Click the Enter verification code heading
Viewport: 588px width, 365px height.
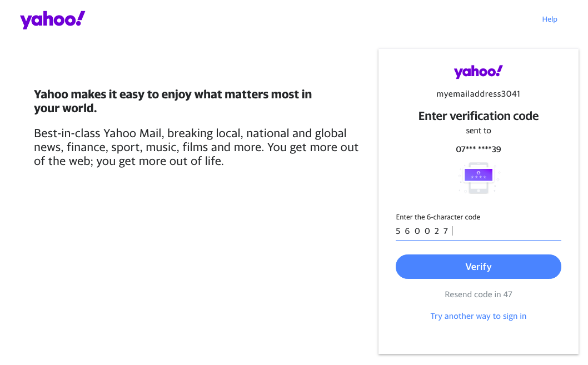[x=478, y=116]
